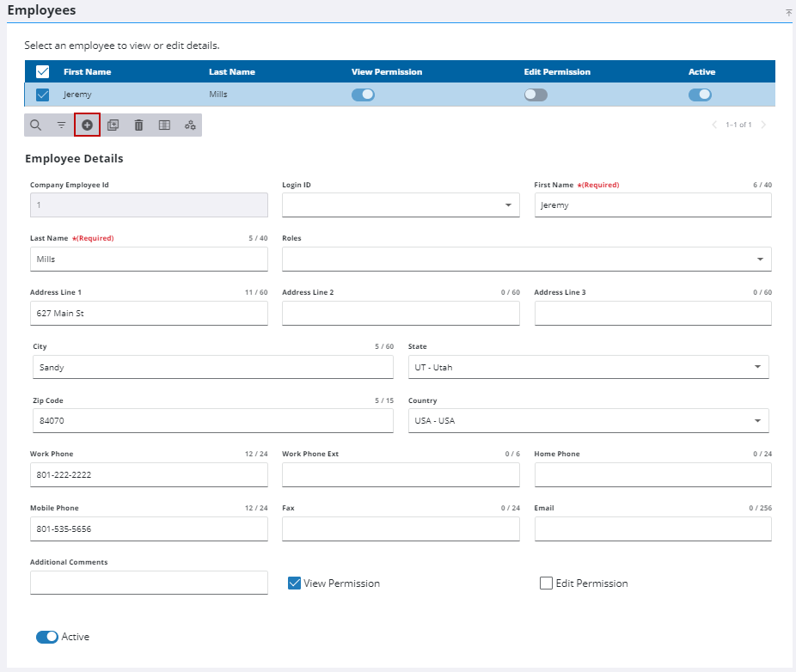Click into the Email input field
796x672 pixels.
click(x=652, y=528)
